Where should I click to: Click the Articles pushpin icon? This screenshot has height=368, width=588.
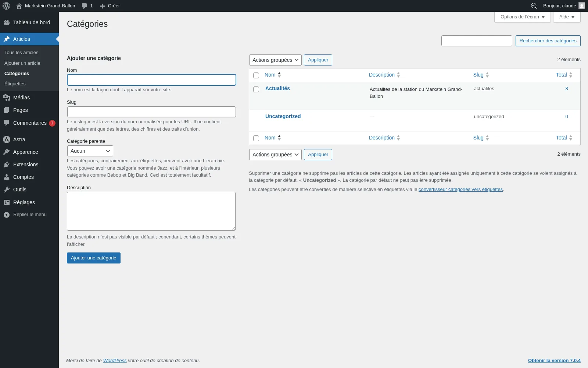[x=7, y=39]
